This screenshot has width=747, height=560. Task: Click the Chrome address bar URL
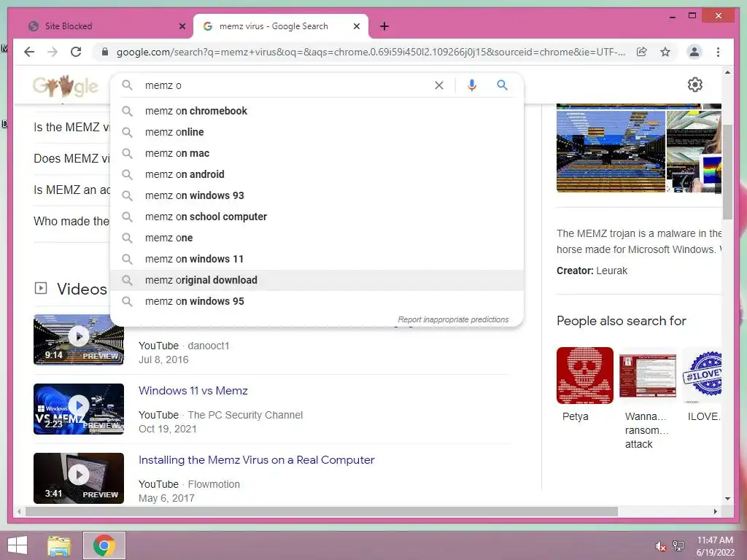click(371, 52)
